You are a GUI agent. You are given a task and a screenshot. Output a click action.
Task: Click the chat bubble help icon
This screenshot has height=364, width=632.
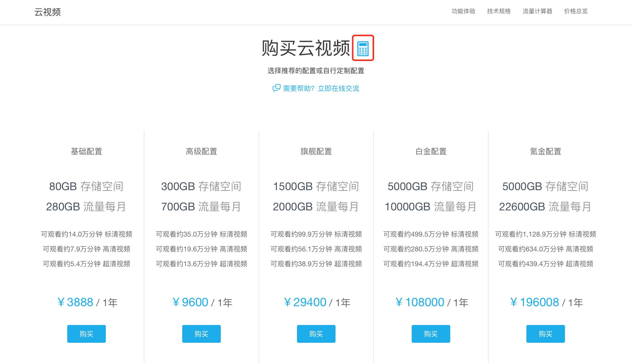coord(276,88)
